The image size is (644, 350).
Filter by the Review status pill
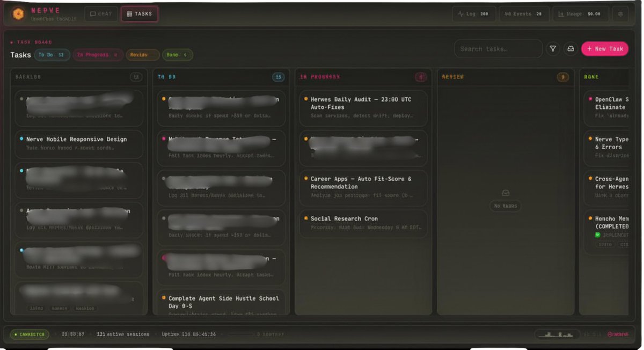click(x=143, y=55)
